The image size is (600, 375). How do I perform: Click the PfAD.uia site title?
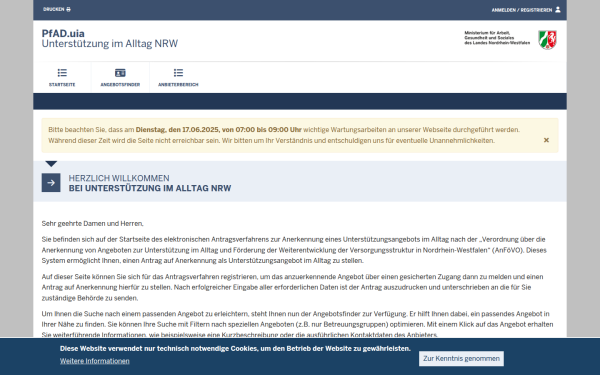(63, 33)
